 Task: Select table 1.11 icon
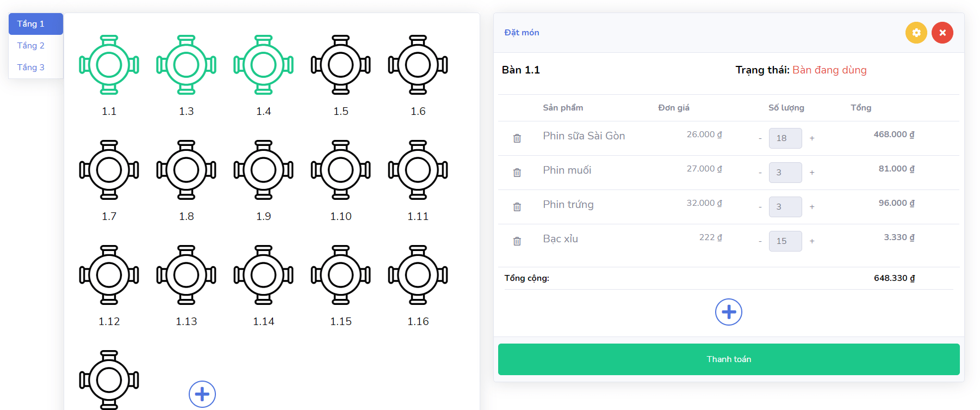[418, 170]
